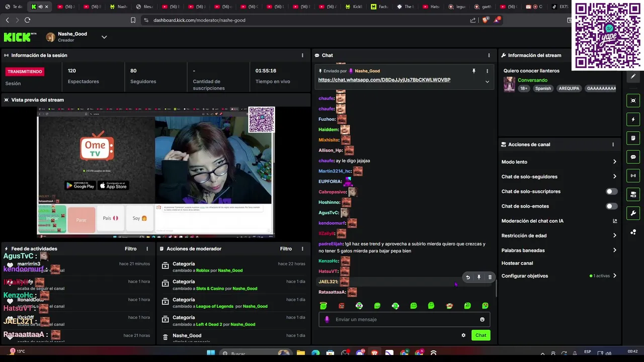The image size is (644, 362).
Task: Click the lightning bolt icon in right sidebar
Action: [633, 120]
